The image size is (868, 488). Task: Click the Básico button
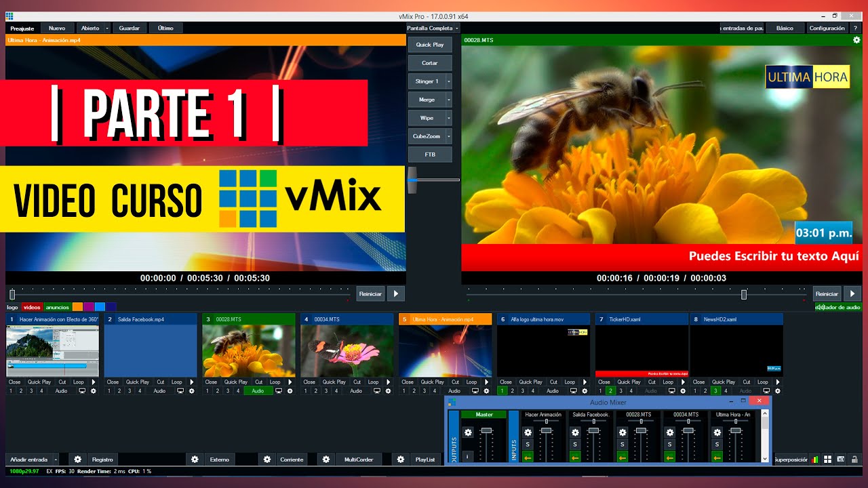(785, 28)
